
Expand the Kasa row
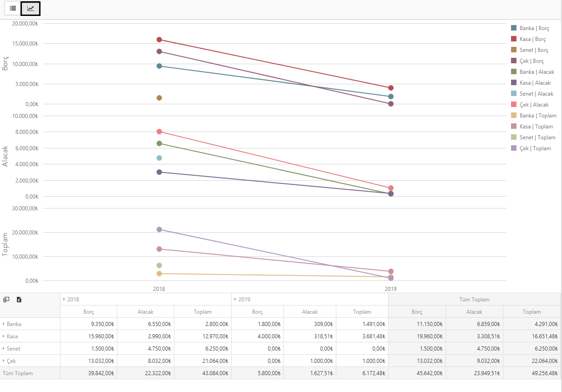(4, 336)
